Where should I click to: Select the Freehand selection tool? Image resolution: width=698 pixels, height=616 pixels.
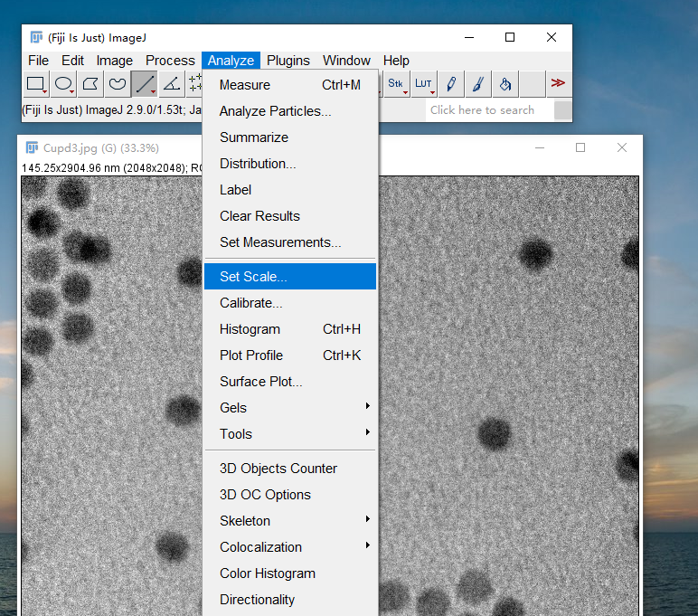click(118, 84)
